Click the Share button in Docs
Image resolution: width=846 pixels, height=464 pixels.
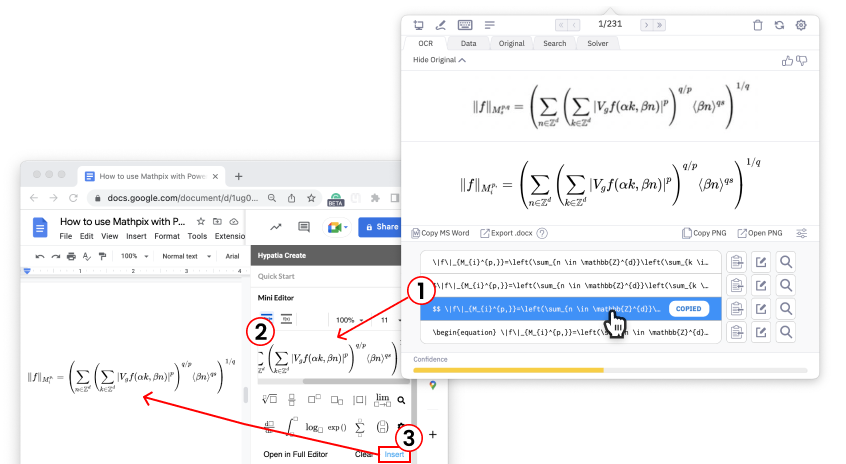point(381,227)
